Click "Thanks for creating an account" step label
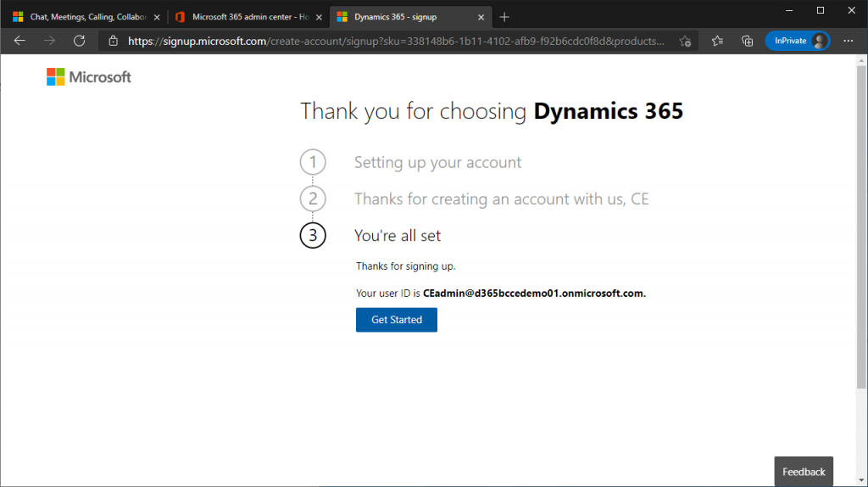 [x=502, y=199]
